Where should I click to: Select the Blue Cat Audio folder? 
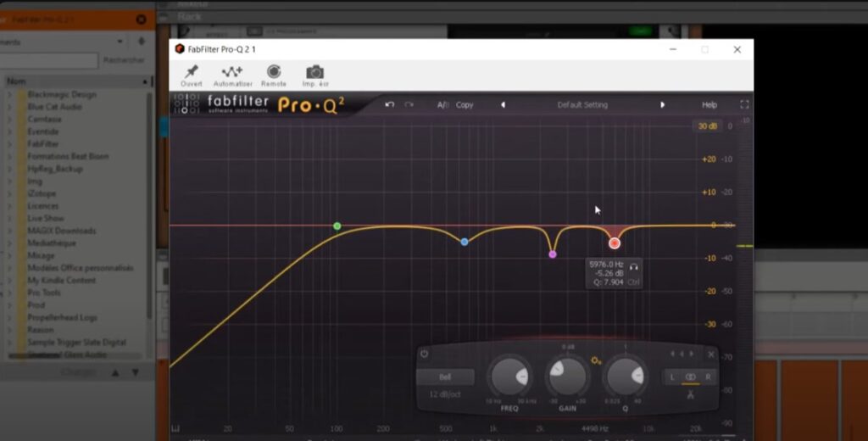(55, 107)
